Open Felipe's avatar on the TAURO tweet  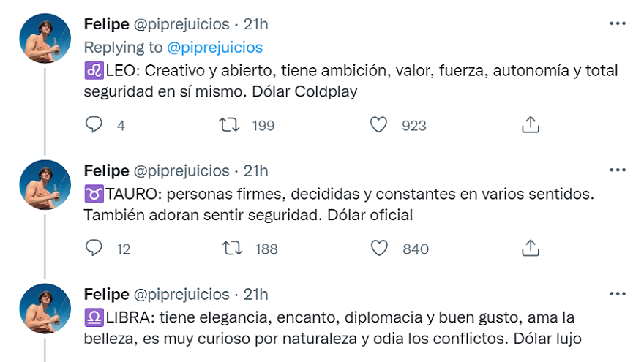click(45, 184)
